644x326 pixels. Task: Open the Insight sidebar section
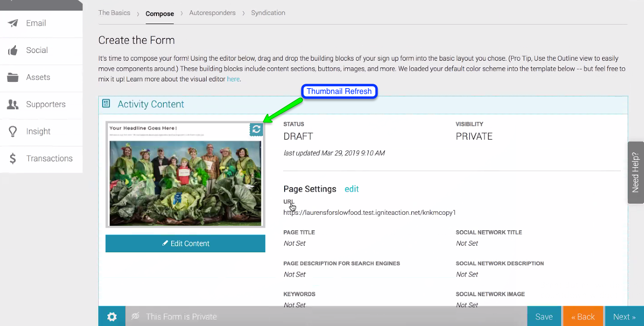pyautogui.click(x=41, y=131)
